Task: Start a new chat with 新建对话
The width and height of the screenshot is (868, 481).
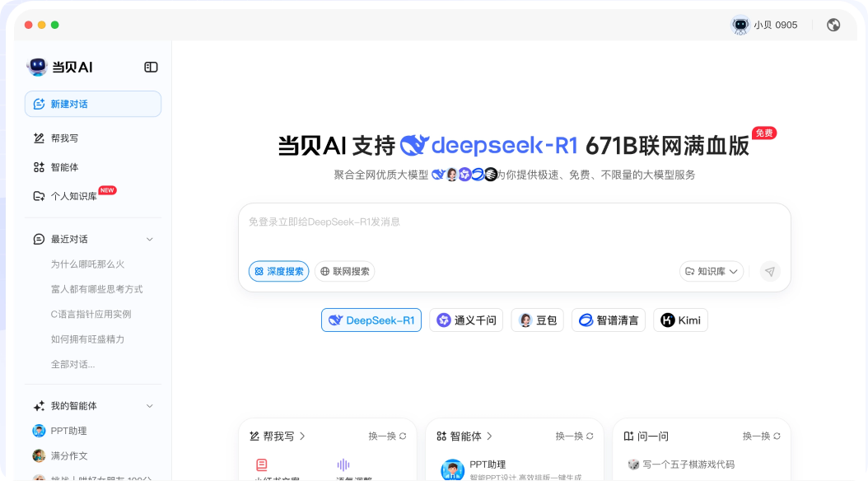Action: 93,104
